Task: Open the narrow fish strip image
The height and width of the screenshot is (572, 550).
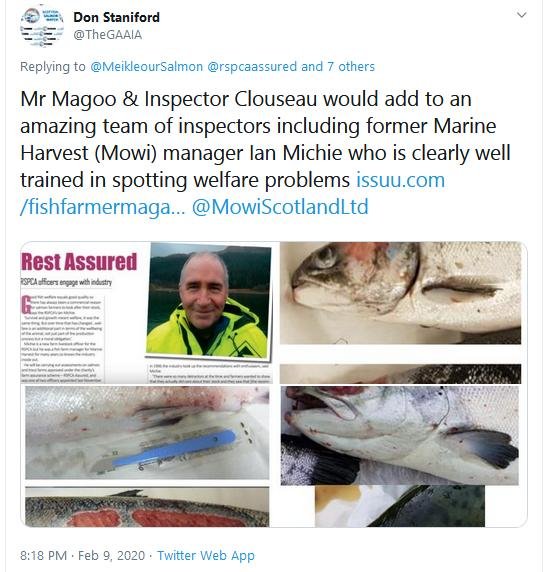Action: pyautogui.click(x=400, y=374)
